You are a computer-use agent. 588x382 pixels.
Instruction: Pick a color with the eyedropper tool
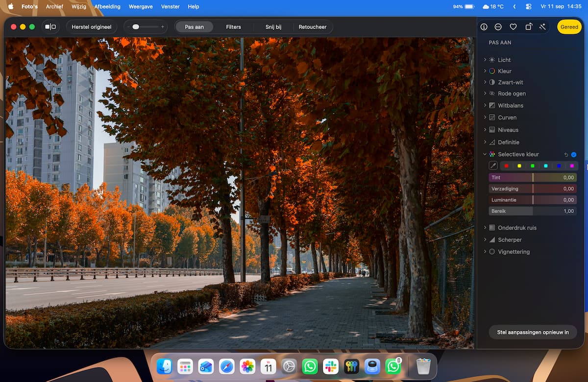pyautogui.click(x=493, y=166)
